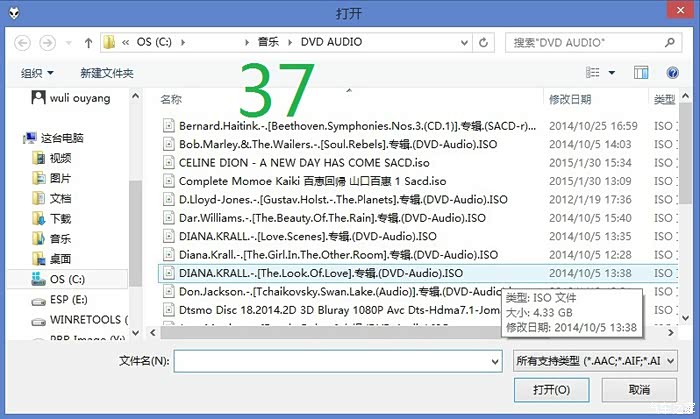This screenshot has width=700, height=419.
Task: Go forward with the forward arrow button
Action: 47,43
